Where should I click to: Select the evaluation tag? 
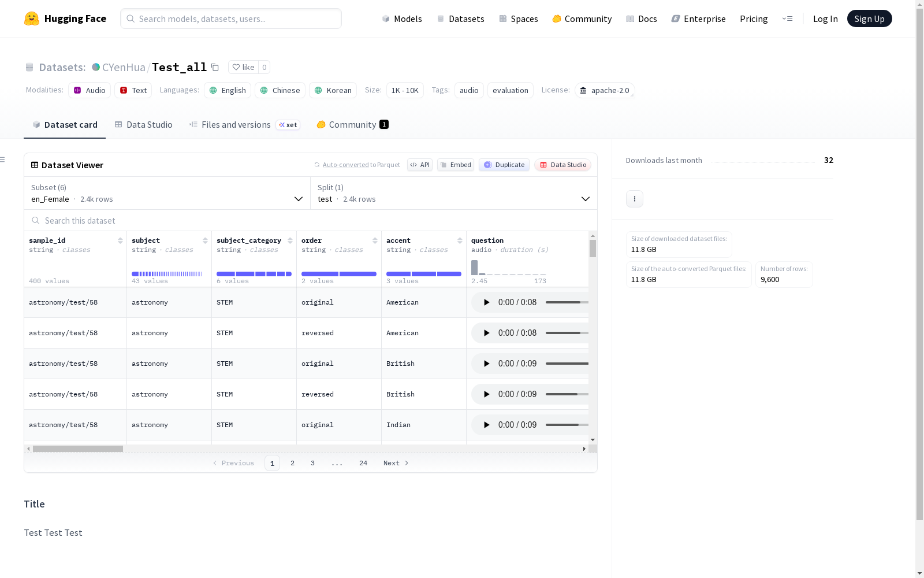pyautogui.click(x=511, y=90)
